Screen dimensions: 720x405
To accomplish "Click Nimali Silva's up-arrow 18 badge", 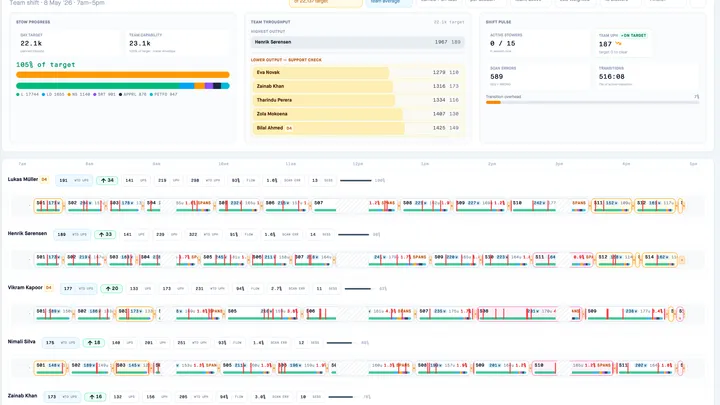I will [94, 343].
